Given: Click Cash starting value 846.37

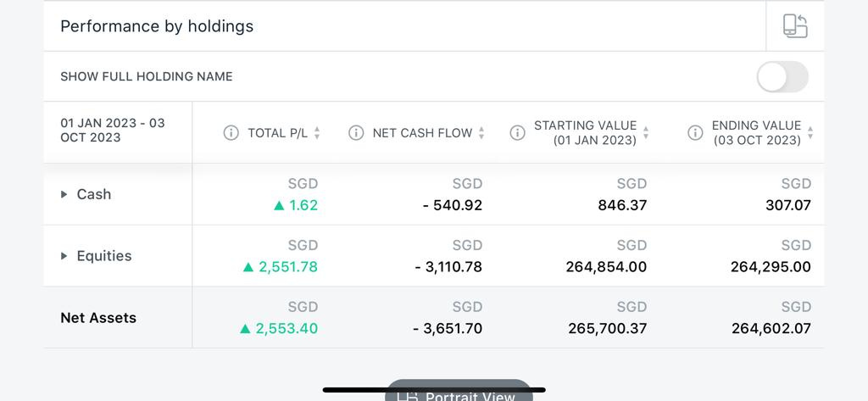Looking at the screenshot, I should 622,205.
